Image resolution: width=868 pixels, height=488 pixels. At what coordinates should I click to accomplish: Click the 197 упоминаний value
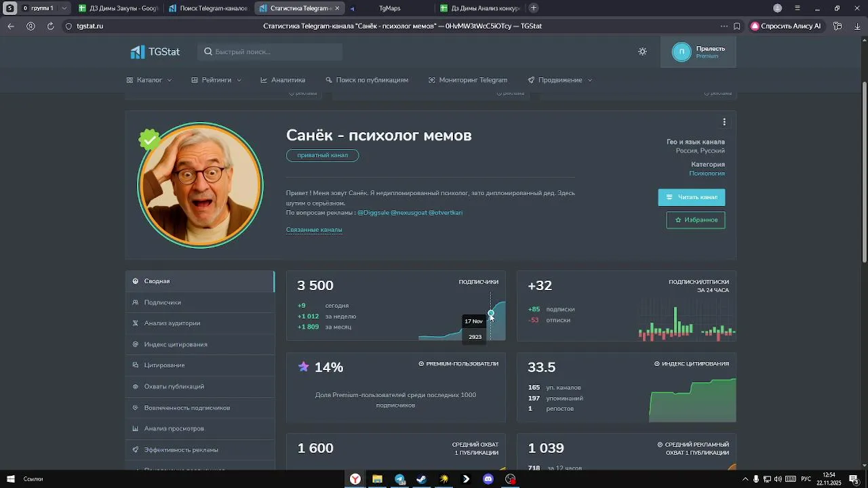click(534, 399)
